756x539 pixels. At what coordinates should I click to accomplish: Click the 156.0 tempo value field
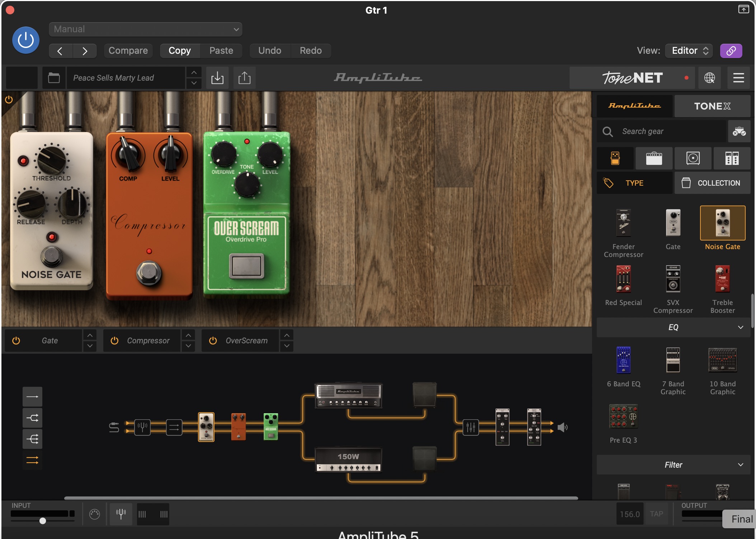[x=630, y=514]
